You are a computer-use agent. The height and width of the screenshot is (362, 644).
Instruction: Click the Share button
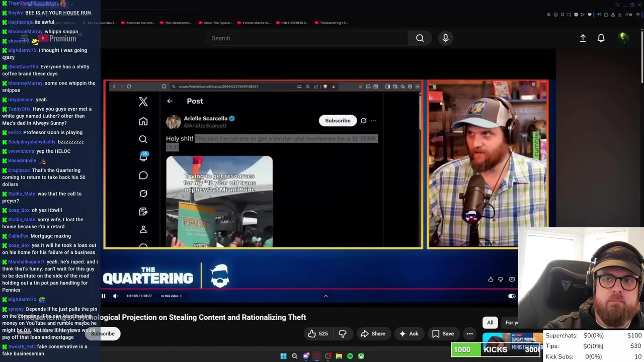(373, 333)
